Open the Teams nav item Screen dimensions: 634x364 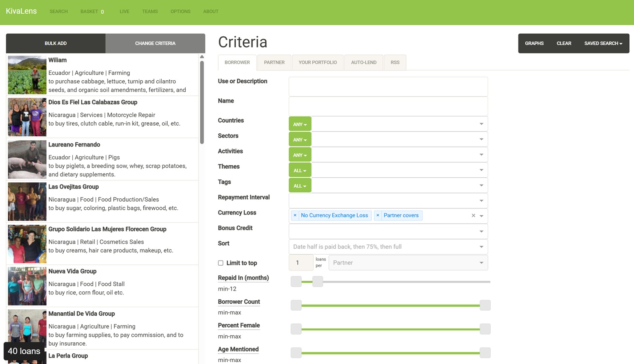(150, 12)
